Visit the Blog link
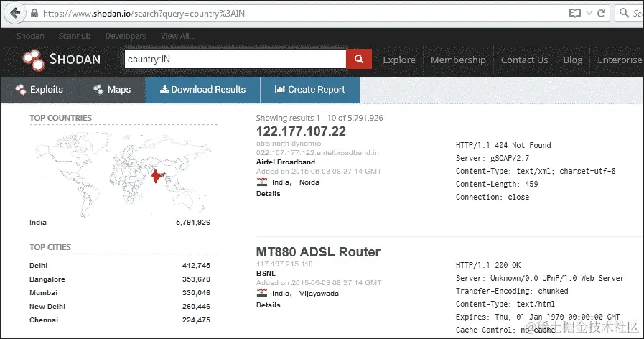 572,60
